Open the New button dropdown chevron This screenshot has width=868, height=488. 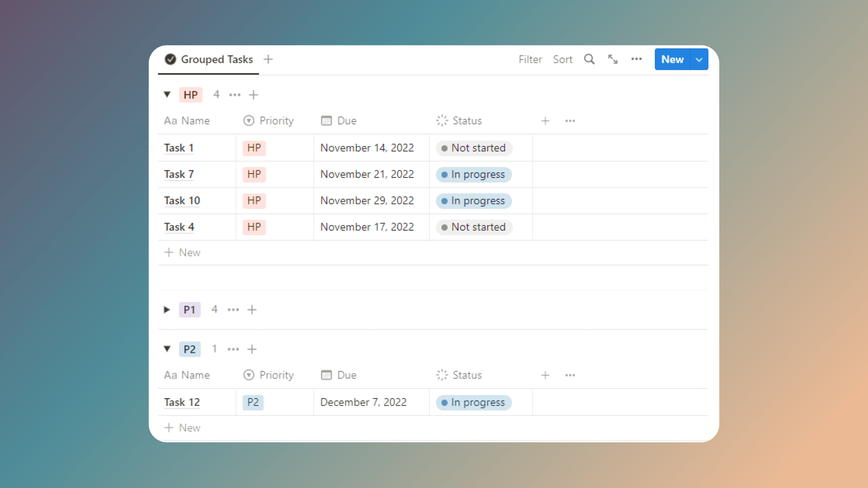click(699, 59)
